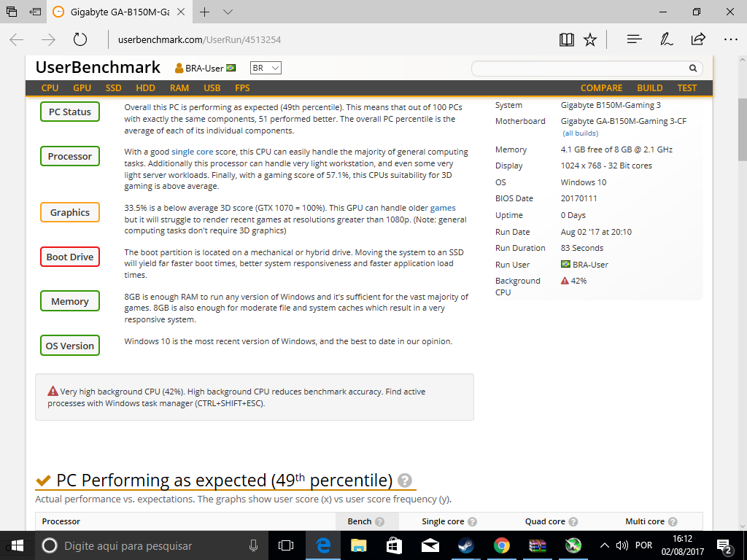Open the volume control in system tray
Screen dimensions: 747x560
pos(622,545)
